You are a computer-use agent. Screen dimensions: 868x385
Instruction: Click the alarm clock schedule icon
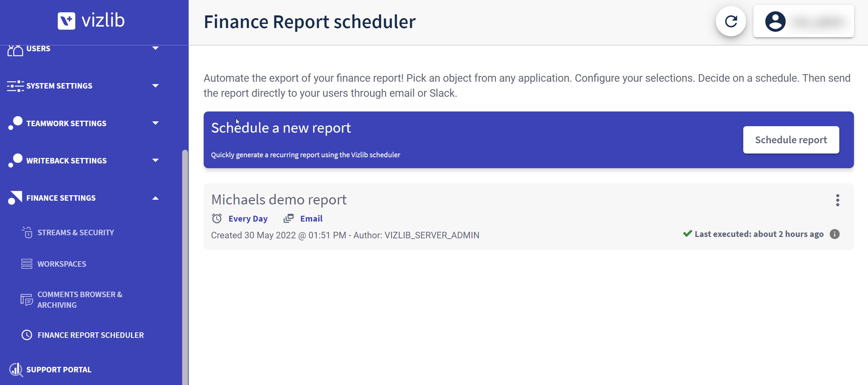click(x=217, y=218)
